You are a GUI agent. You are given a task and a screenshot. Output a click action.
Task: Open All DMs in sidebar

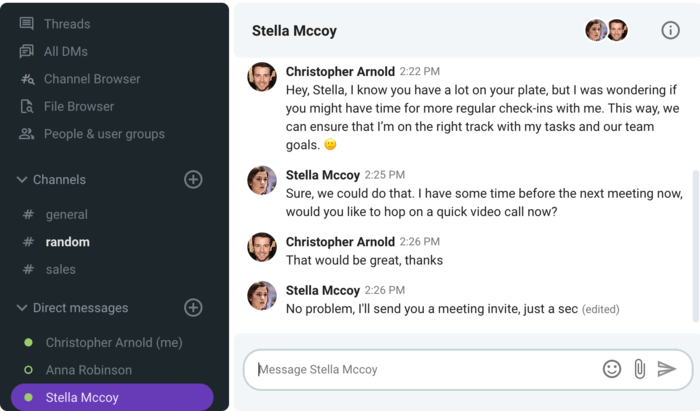(x=65, y=51)
